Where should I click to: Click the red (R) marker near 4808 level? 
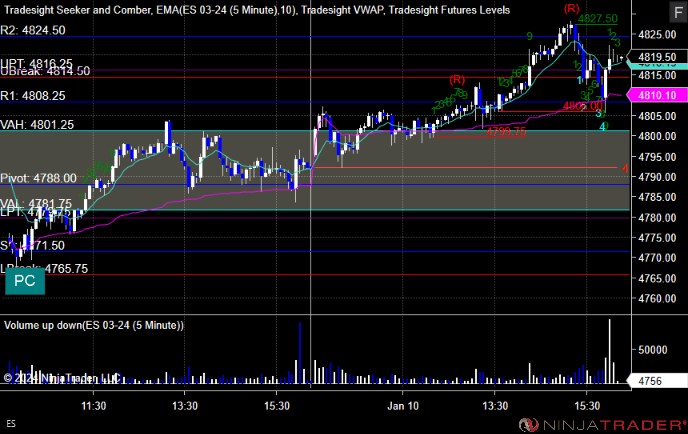pos(457,79)
